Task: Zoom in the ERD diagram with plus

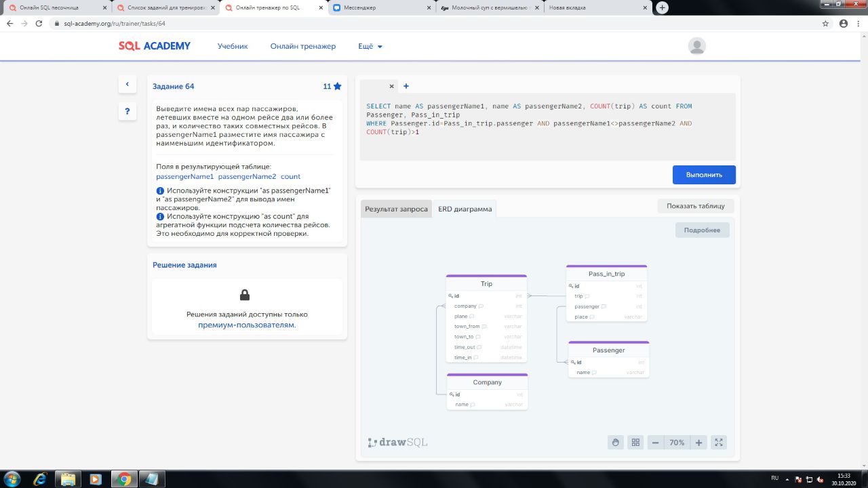Action: click(x=698, y=443)
